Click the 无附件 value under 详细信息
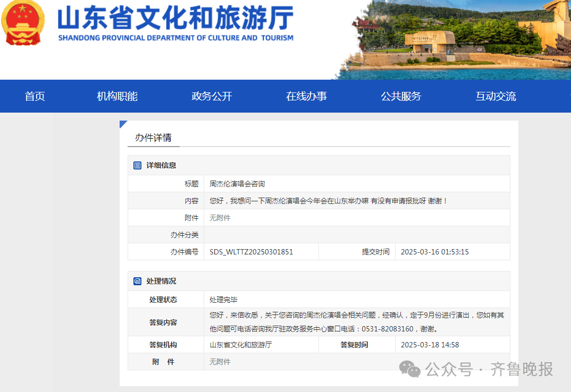The height and width of the screenshot is (392, 571). (220, 218)
